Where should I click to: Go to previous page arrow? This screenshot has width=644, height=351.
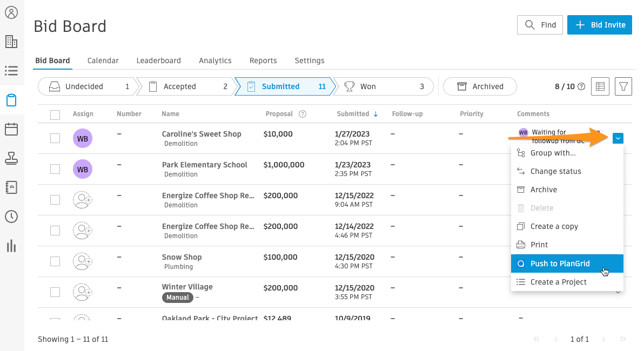[556, 339]
